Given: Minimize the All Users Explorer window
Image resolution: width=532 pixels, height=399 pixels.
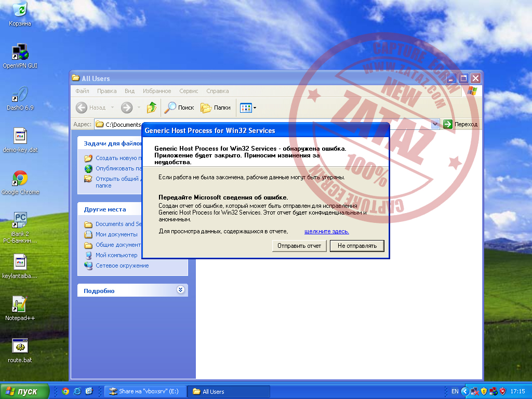Looking at the screenshot, I should (451, 78).
